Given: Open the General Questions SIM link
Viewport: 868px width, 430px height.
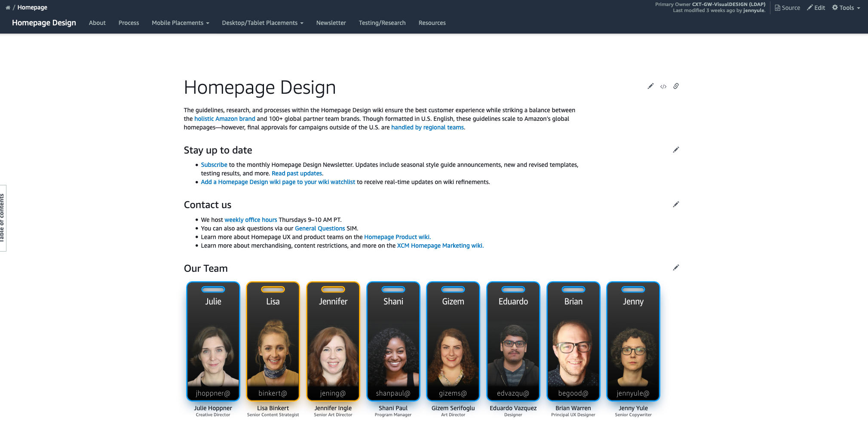Looking at the screenshot, I should (320, 228).
